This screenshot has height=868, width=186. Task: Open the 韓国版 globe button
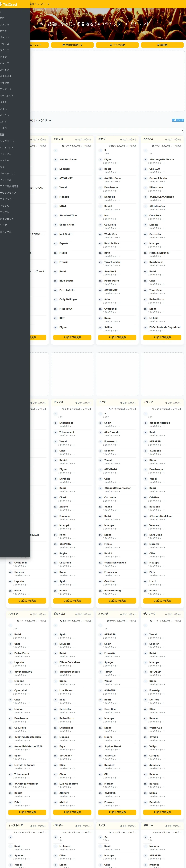(162, 45)
